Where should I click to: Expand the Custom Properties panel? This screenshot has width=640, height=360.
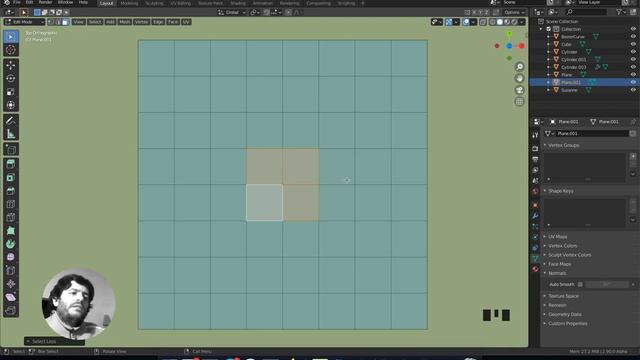[x=567, y=324]
